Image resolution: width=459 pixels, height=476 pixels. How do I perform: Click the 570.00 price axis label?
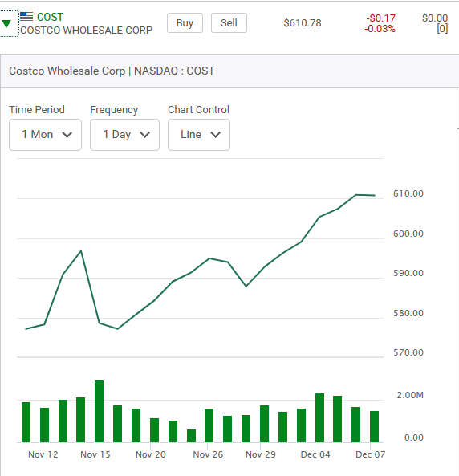point(408,352)
